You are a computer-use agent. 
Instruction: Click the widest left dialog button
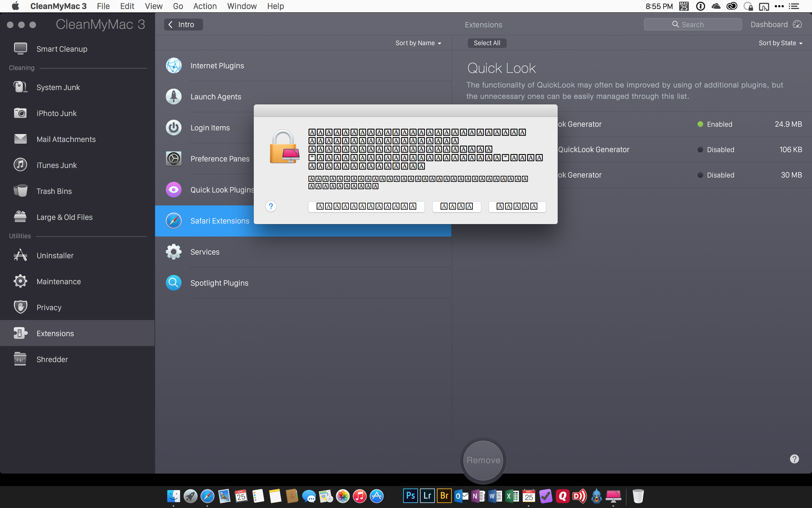pos(367,206)
